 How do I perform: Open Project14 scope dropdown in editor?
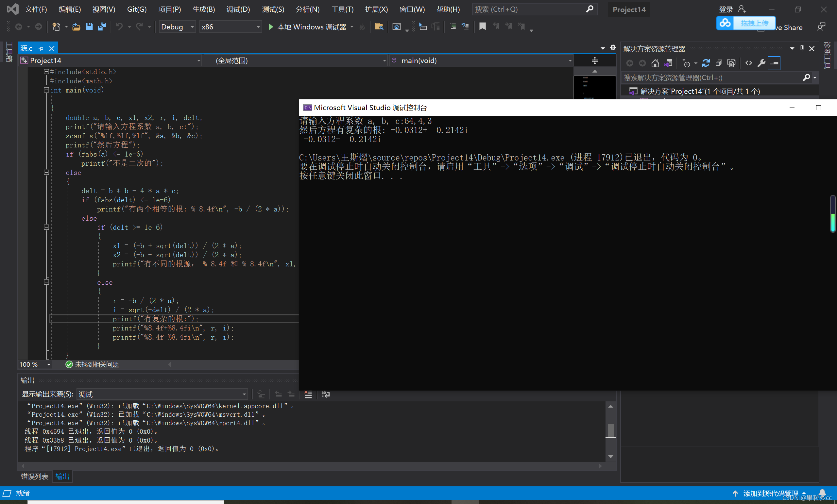coord(111,60)
